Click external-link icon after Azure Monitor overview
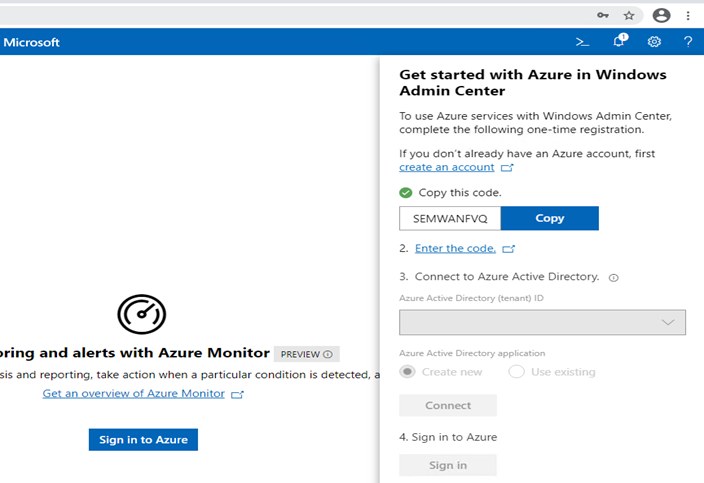 pos(237,394)
